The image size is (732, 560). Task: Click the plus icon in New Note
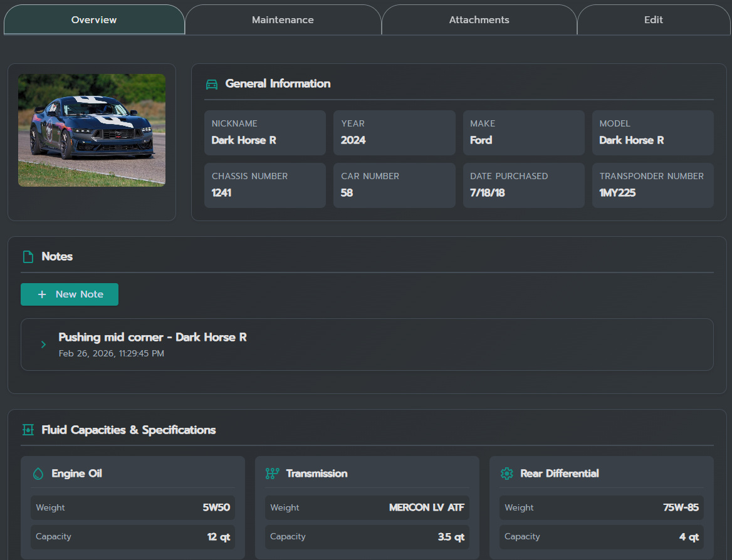pyautogui.click(x=42, y=294)
